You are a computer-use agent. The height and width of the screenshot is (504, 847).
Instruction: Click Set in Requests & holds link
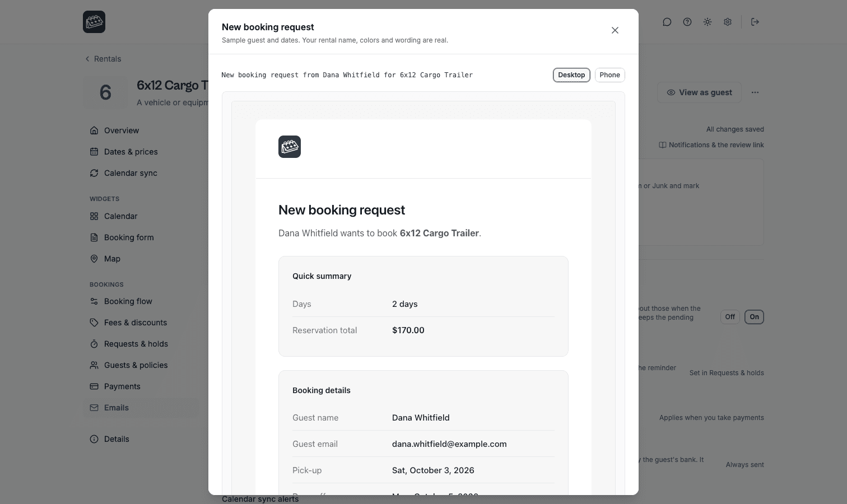[x=727, y=373]
